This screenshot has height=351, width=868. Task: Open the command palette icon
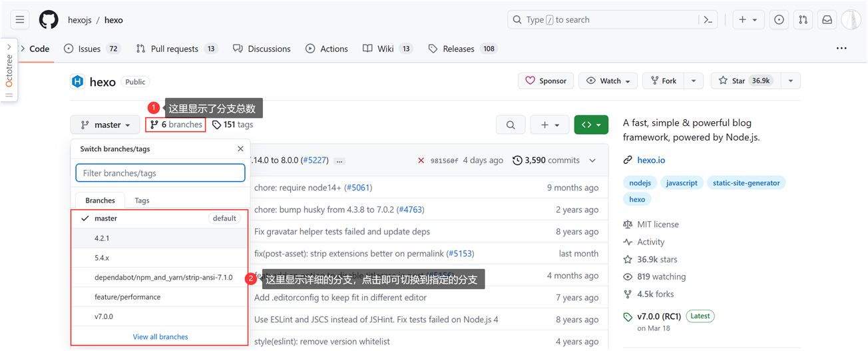tap(708, 20)
